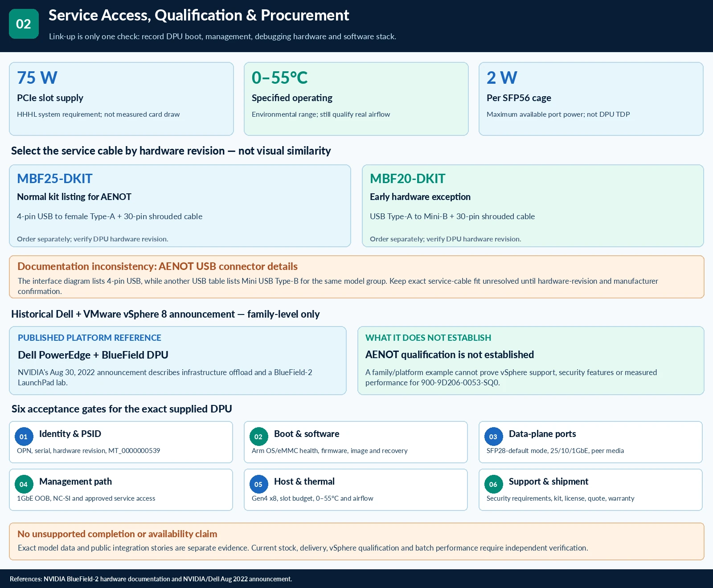
Task: Click the 04 Management path badge
Action: point(24,484)
